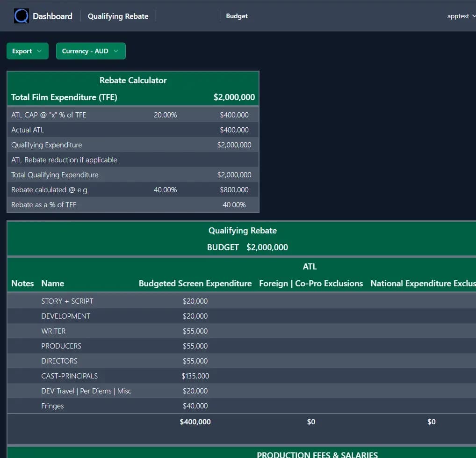Click the $800,000 rebate amount

(x=234, y=190)
